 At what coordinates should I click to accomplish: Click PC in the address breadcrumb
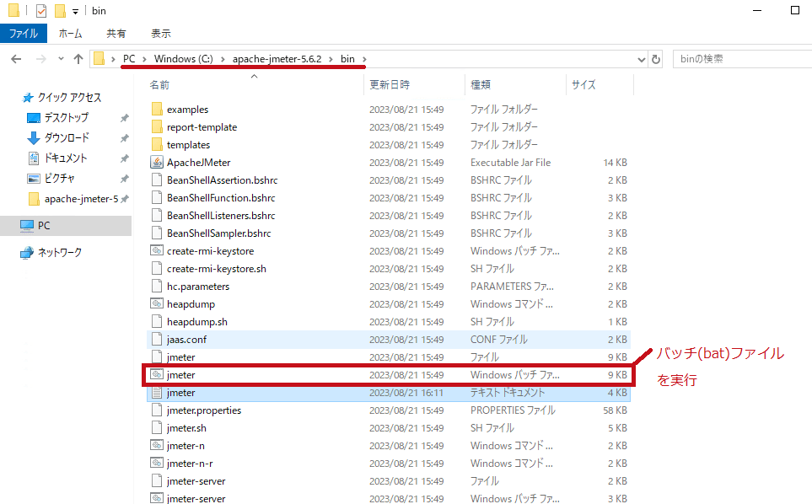[129, 59]
